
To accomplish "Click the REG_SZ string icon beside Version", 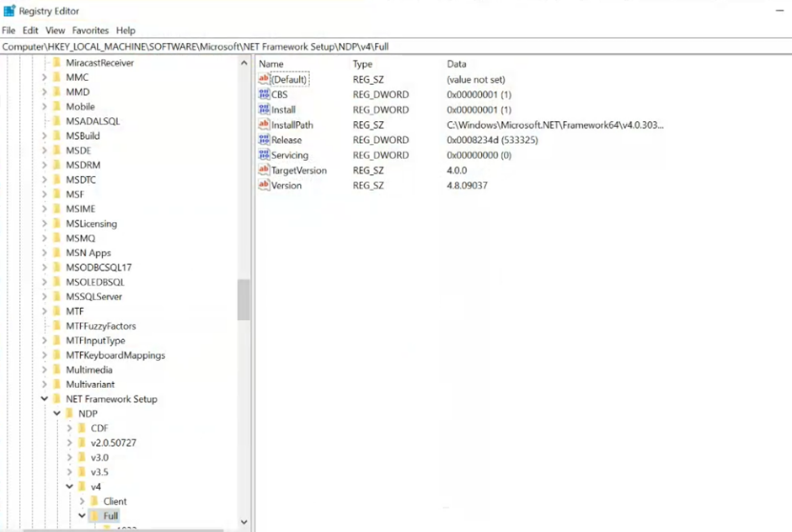I will [265, 185].
